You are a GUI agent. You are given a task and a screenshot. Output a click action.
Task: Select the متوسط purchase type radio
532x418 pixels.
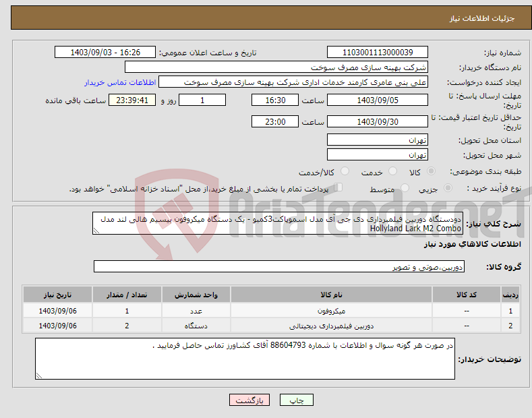(405, 188)
